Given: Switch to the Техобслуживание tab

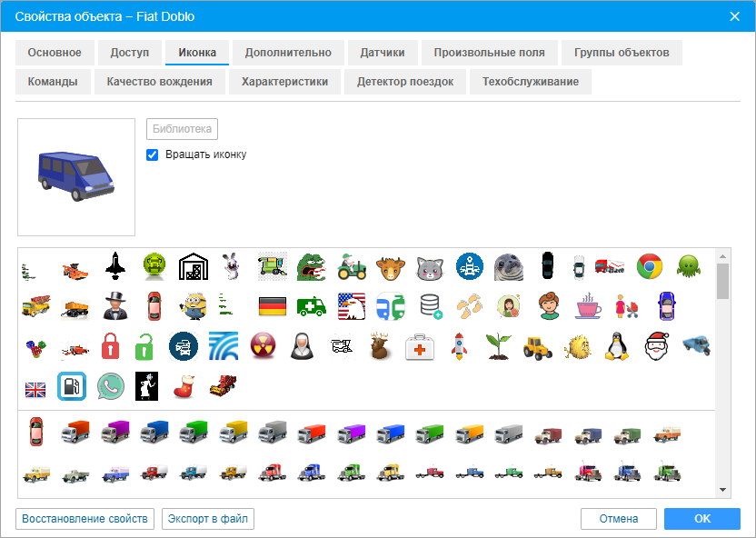Looking at the screenshot, I should [x=531, y=82].
